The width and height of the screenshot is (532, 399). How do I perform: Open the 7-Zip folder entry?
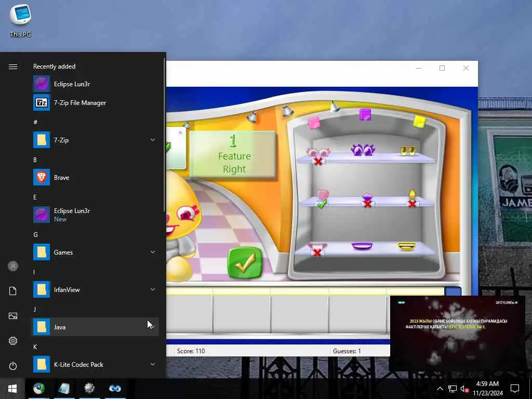(x=96, y=140)
